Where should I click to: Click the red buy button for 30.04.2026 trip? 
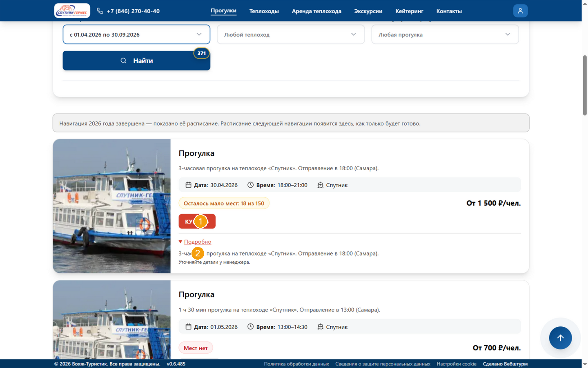coord(197,221)
